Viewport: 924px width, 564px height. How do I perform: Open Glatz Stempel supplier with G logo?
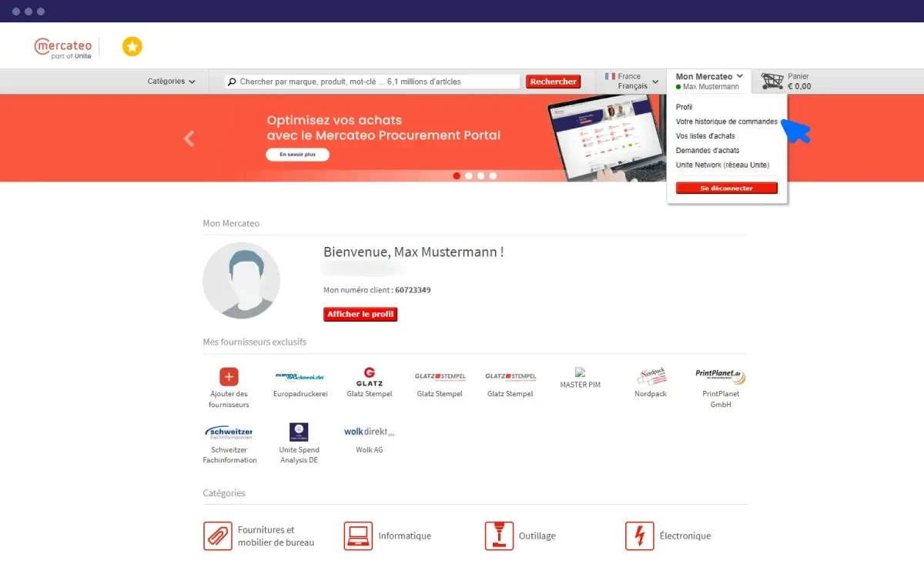click(370, 377)
